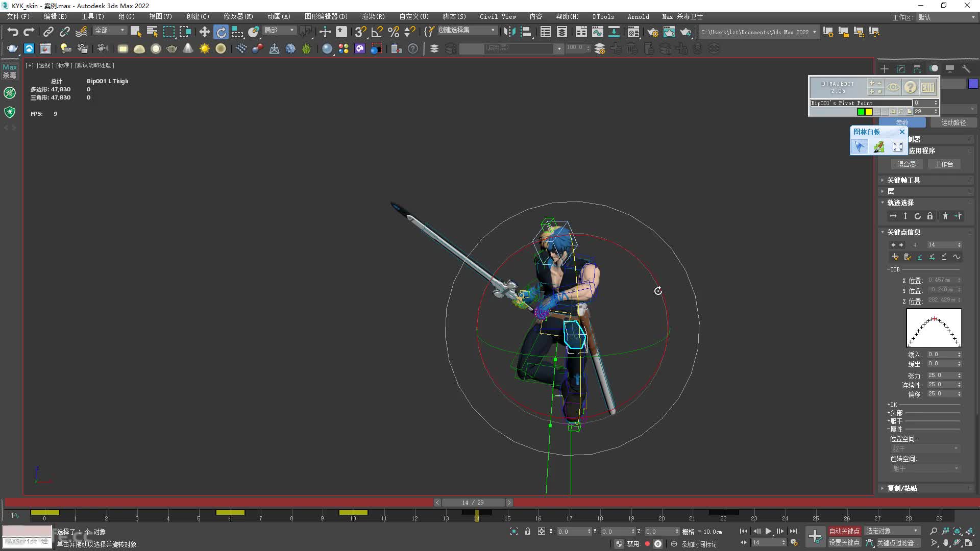Click the object color swatch in panel
Image resolution: width=980 pixels, height=551 pixels.
[973, 84]
